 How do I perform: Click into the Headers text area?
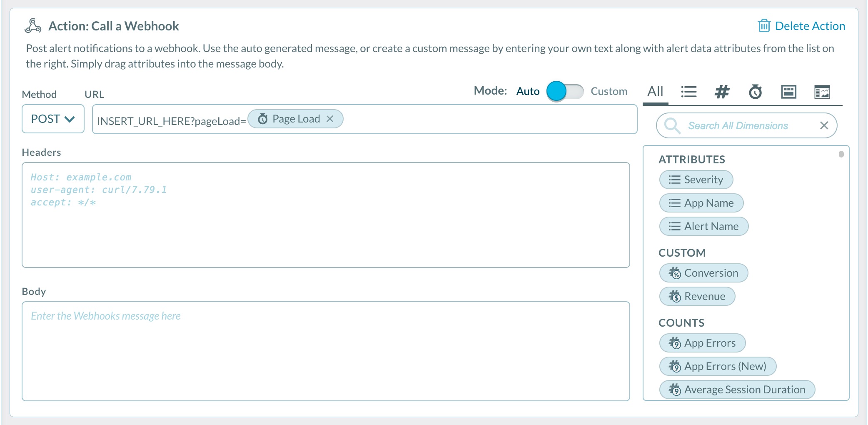[x=326, y=215]
